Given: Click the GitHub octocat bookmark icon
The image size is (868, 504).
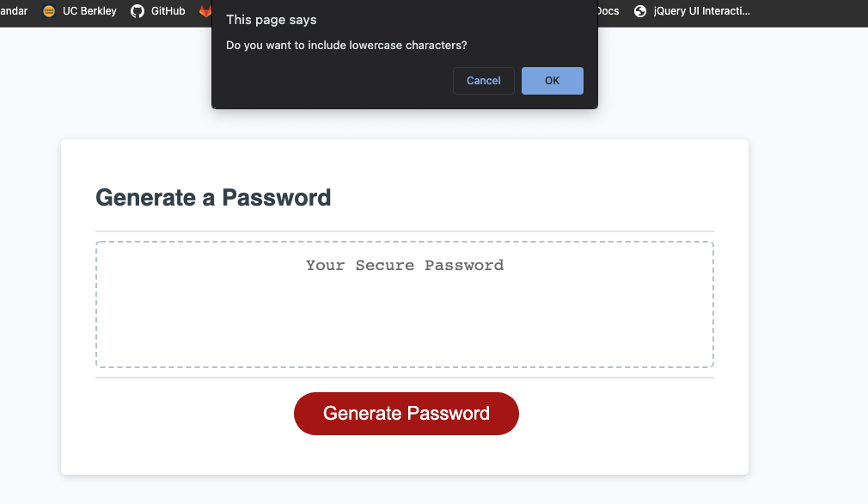Looking at the screenshot, I should 138,11.
